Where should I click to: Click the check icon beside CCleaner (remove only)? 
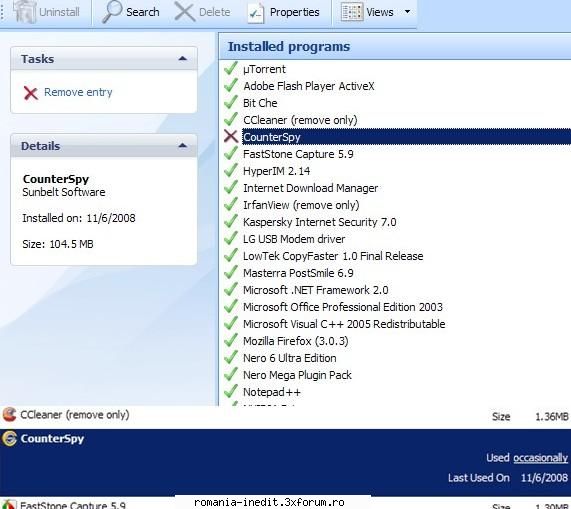[x=231, y=119]
